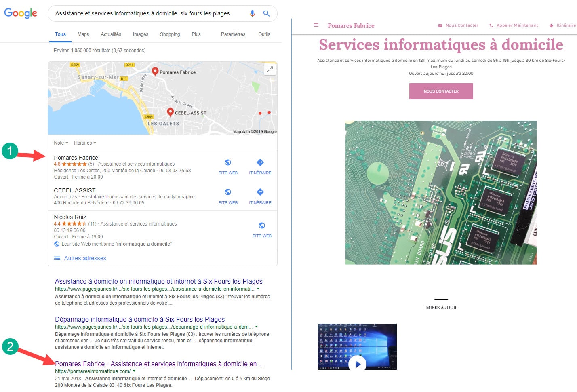Screen dimensions: 577x392
Task: Click the magnifying glass search icon
Action: click(x=266, y=13)
